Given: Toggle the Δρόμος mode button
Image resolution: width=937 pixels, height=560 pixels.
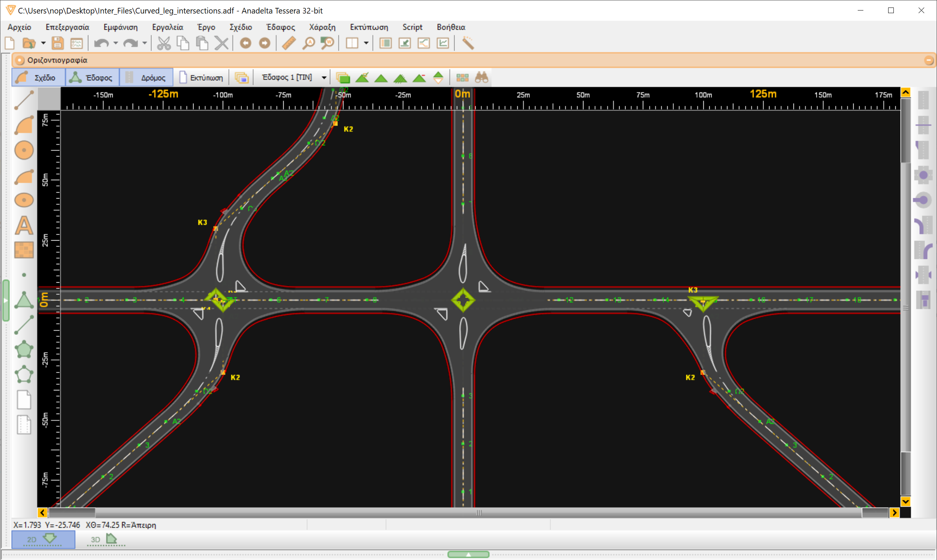Looking at the screenshot, I should tap(146, 77).
